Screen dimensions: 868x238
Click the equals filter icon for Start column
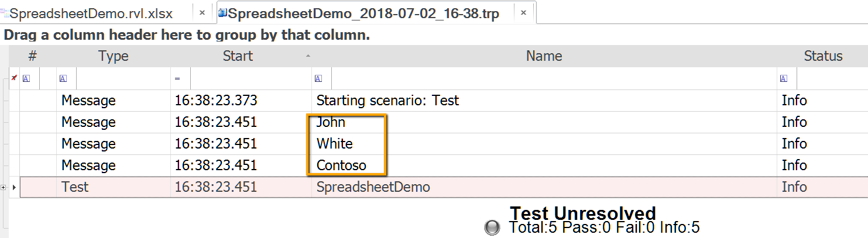tap(177, 79)
